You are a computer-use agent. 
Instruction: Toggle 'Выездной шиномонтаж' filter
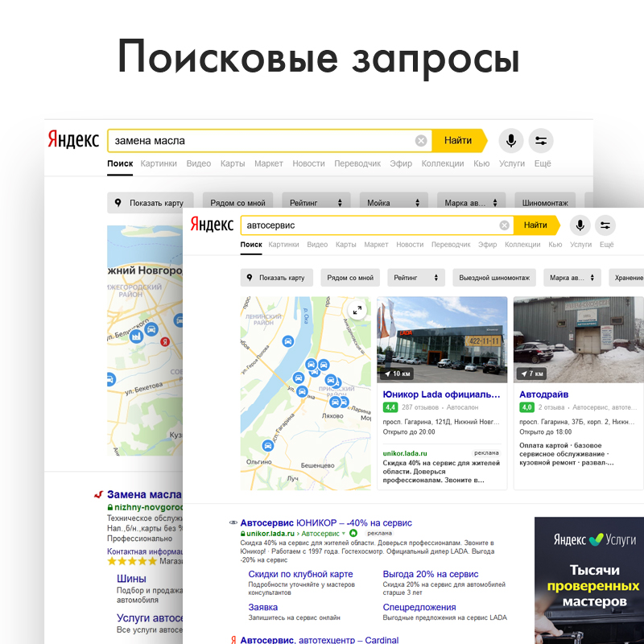pos(494,278)
